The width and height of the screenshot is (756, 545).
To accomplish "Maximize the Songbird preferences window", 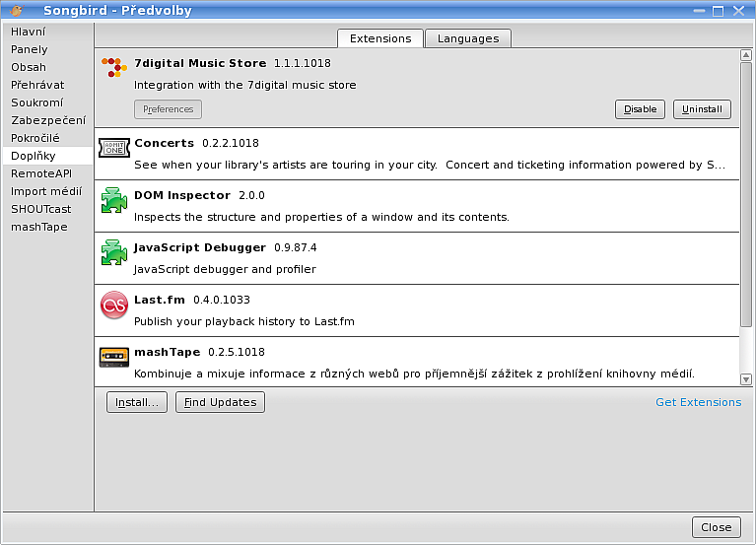I will (x=718, y=11).
